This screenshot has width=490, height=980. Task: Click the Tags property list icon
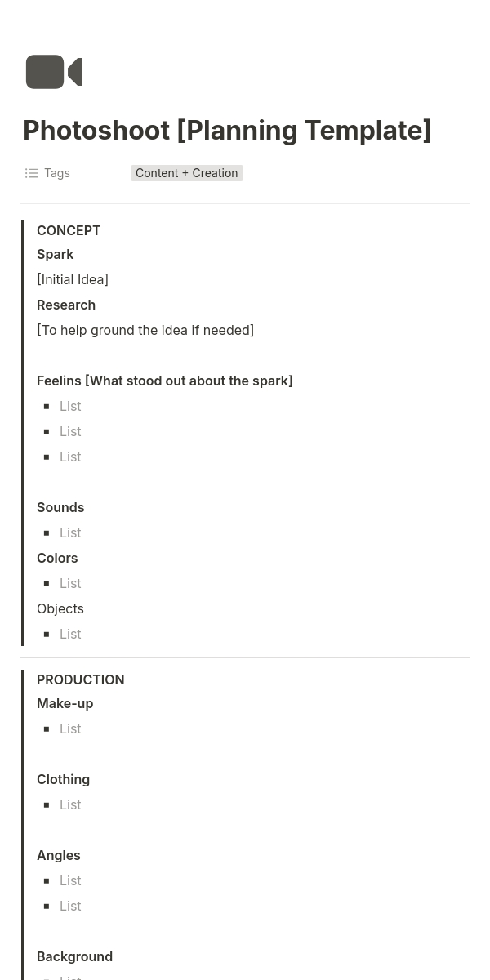32,173
